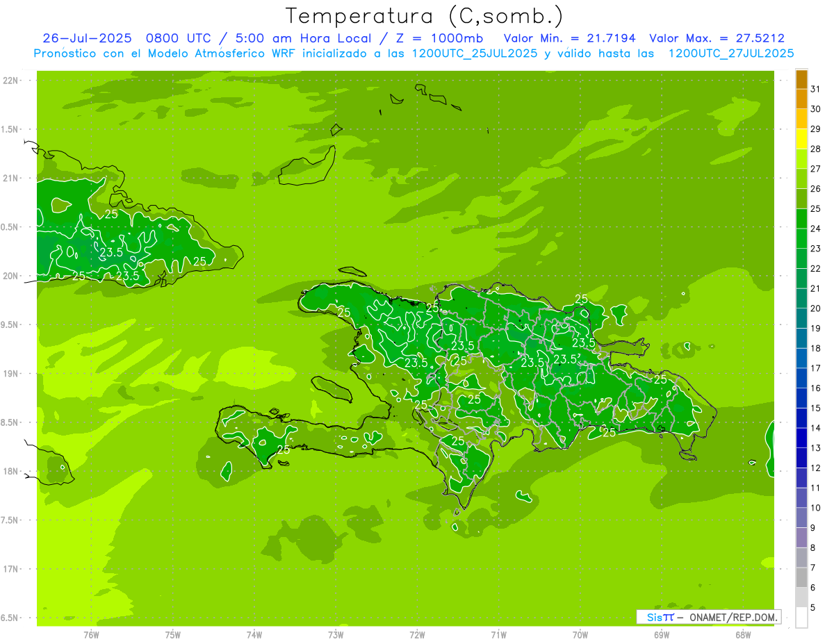Click the '71W' longitude axis label
Screen dimensions: 834x644
tap(498, 635)
